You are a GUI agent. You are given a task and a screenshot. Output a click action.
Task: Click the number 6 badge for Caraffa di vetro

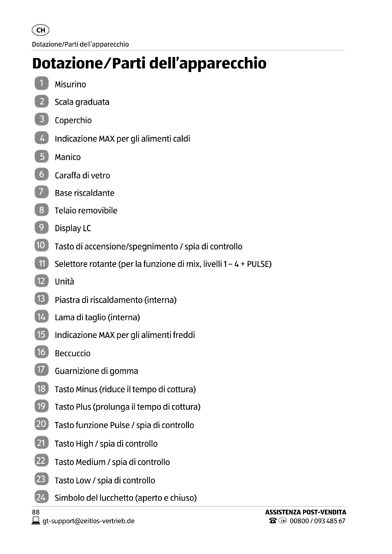click(x=41, y=174)
